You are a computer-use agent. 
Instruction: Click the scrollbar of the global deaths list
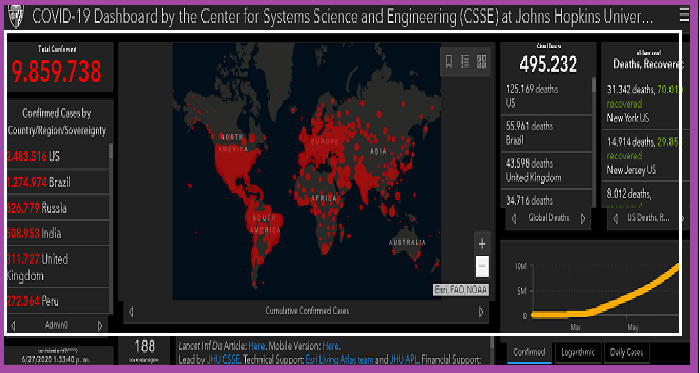tap(593, 85)
